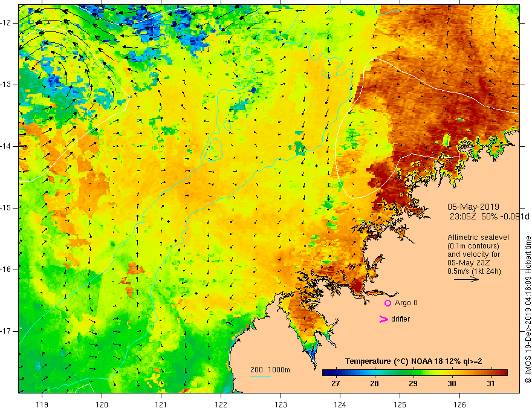
Task: Click the magenta Argo 0 circle legend marker
Action: [388, 303]
